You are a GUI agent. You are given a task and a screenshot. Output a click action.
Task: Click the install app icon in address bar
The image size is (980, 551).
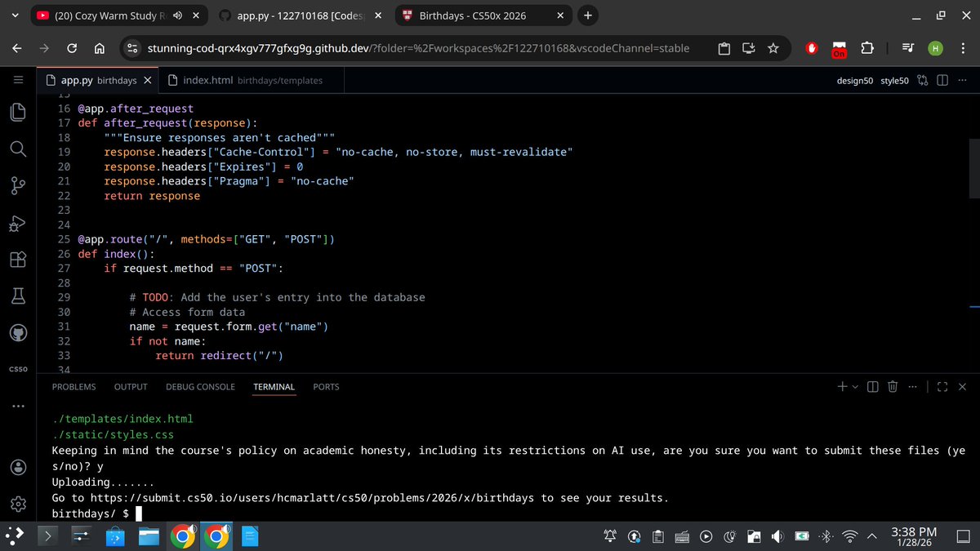point(749,49)
